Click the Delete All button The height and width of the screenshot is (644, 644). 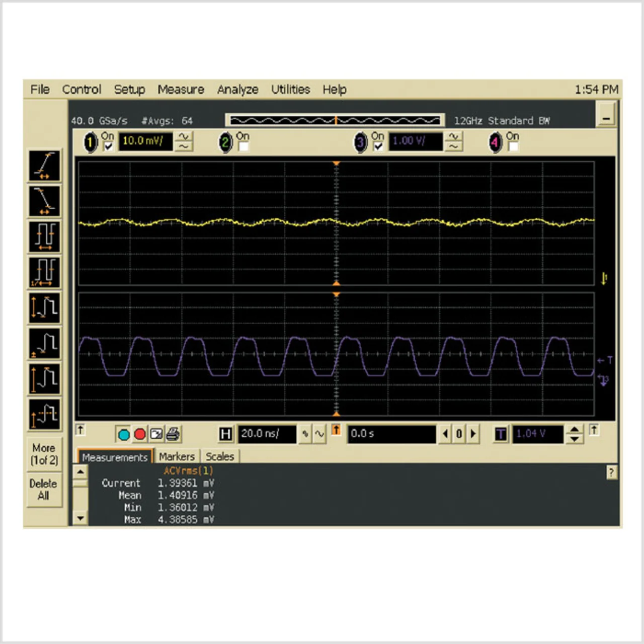point(43,490)
